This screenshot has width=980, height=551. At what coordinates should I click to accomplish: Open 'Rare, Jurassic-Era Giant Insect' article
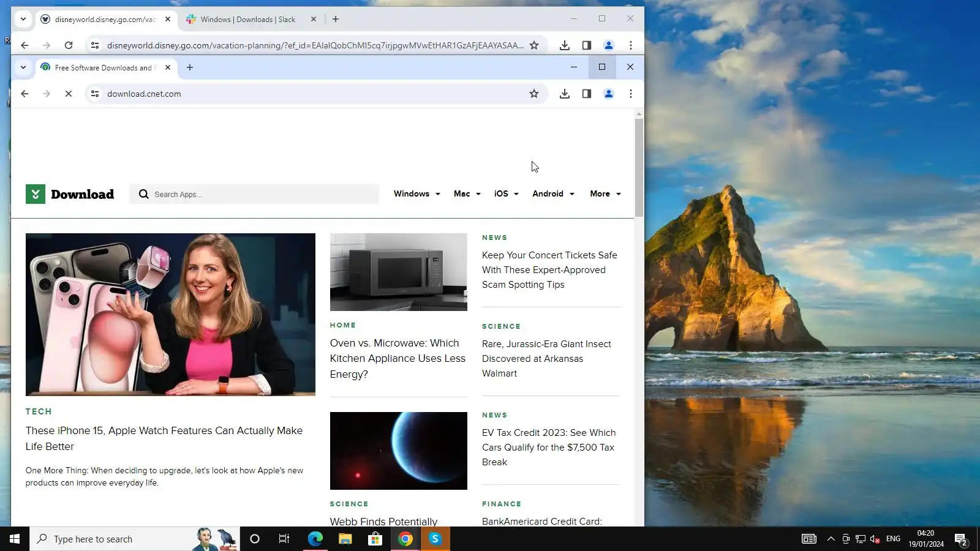546,359
